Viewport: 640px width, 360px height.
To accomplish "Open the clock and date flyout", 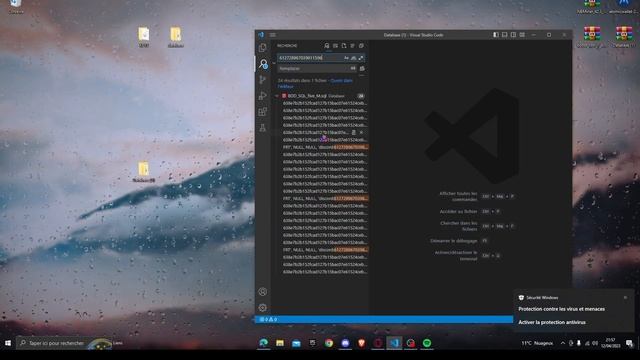I will 611,343.
